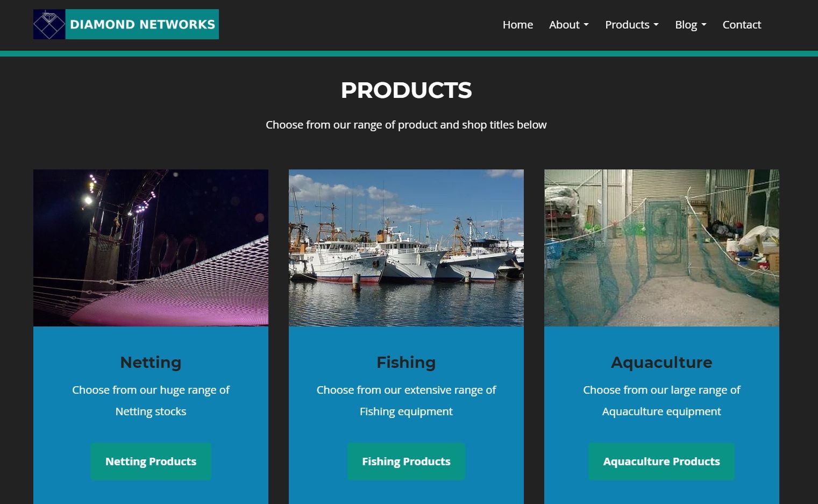Expand the About dropdown menu
This screenshot has width=818, height=504.
569,25
